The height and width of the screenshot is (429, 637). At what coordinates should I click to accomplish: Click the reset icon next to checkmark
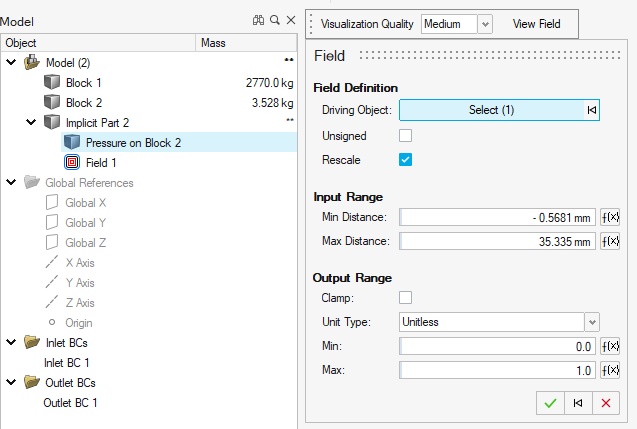coord(577,403)
